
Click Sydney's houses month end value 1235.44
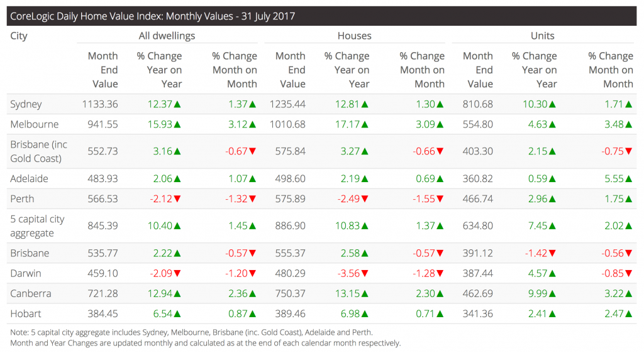click(x=287, y=104)
